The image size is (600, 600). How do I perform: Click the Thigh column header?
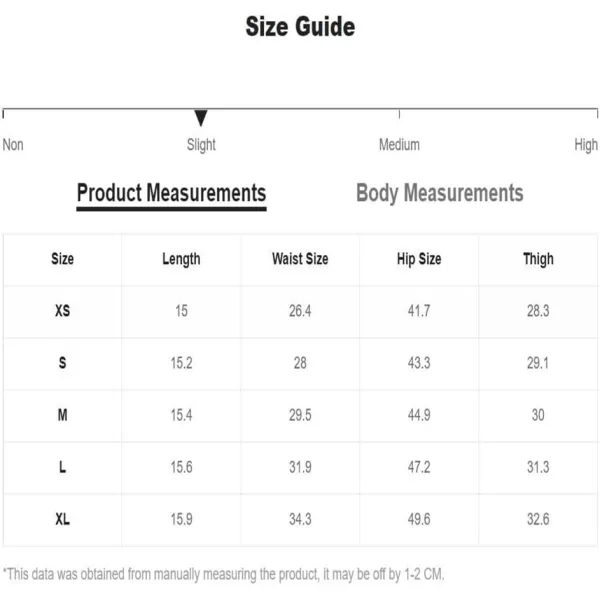(x=538, y=259)
